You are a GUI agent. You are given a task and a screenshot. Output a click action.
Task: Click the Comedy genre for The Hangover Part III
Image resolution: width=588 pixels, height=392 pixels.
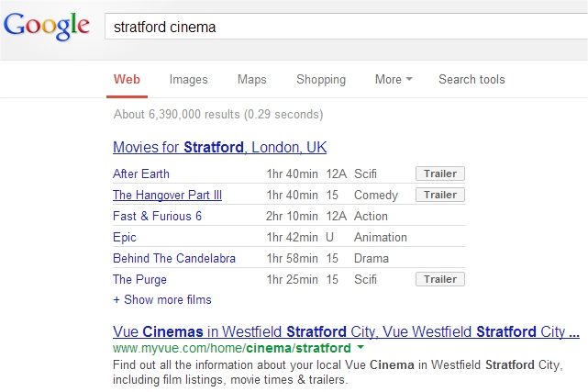(376, 195)
